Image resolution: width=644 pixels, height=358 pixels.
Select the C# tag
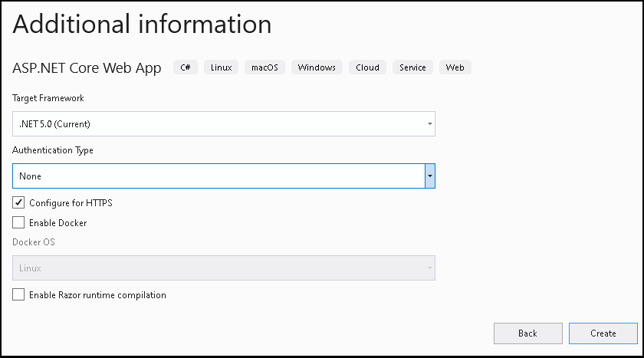pos(186,67)
